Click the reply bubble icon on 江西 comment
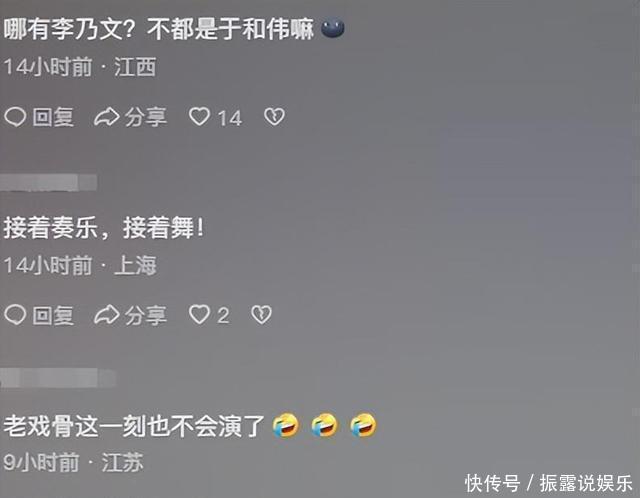The image size is (640, 498). [x=15, y=117]
